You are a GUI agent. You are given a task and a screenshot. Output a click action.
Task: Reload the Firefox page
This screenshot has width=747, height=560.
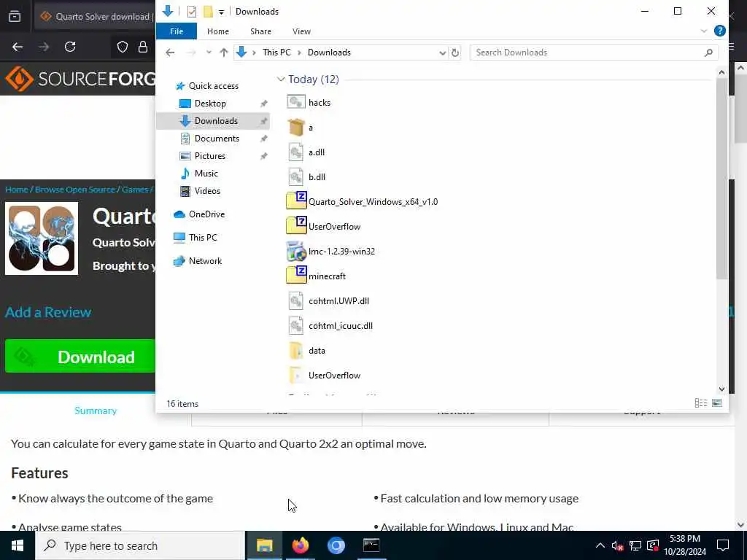click(x=70, y=47)
